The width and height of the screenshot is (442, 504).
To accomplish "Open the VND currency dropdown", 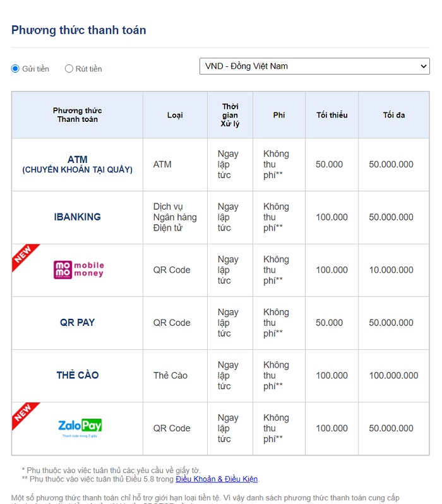I will tap(314, 66).
